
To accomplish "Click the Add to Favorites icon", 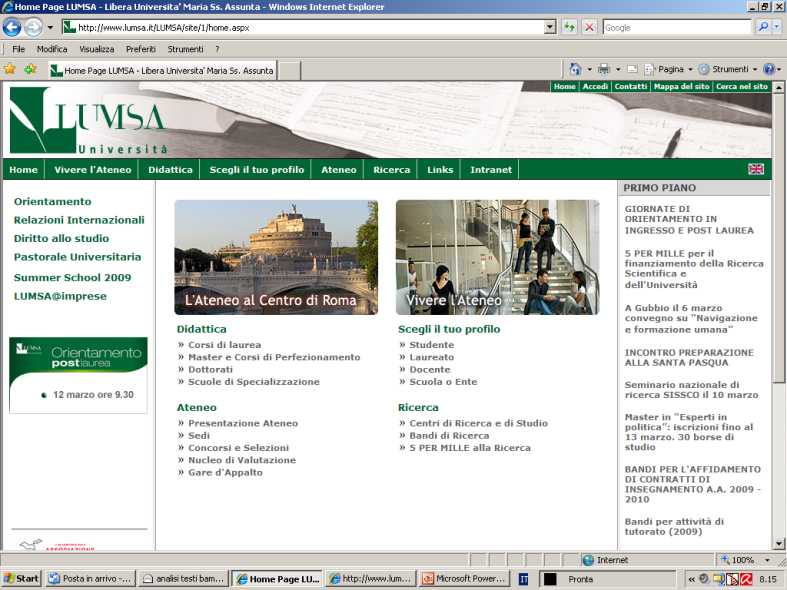I will (30, 69).
